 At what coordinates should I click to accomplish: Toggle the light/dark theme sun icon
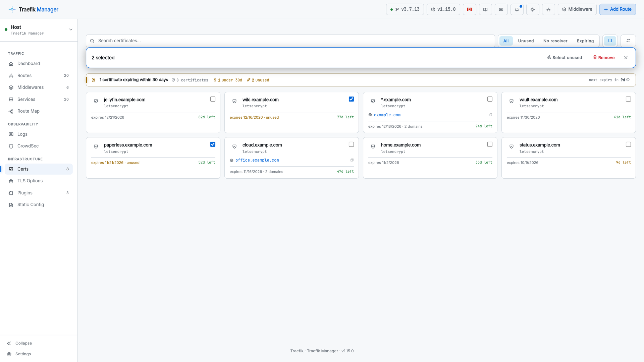533,9
